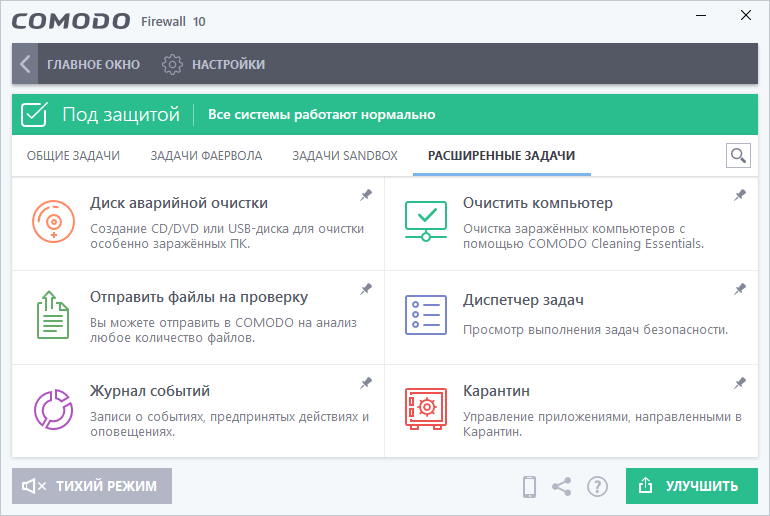Click the mobile phone icon
This screenshot has height=516, width=770.
coord(529,487)
